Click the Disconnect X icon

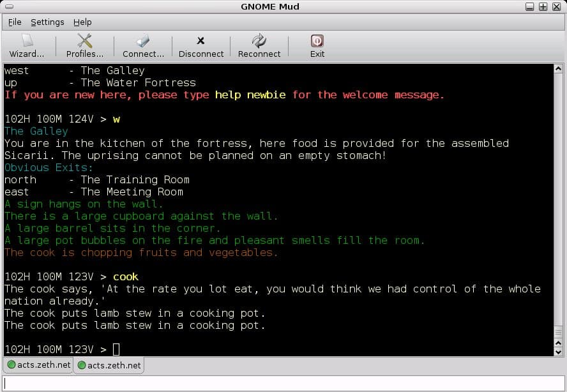[x=200, y=40]
